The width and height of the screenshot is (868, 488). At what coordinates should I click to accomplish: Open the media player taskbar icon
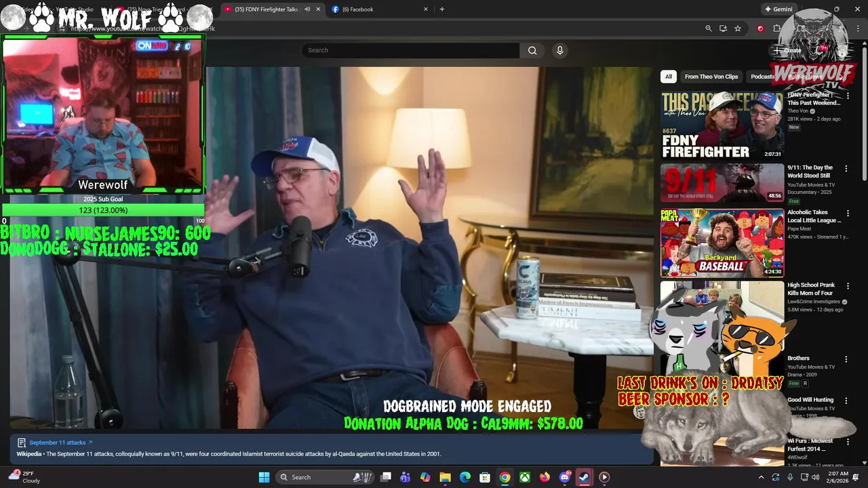coord(604,477)
